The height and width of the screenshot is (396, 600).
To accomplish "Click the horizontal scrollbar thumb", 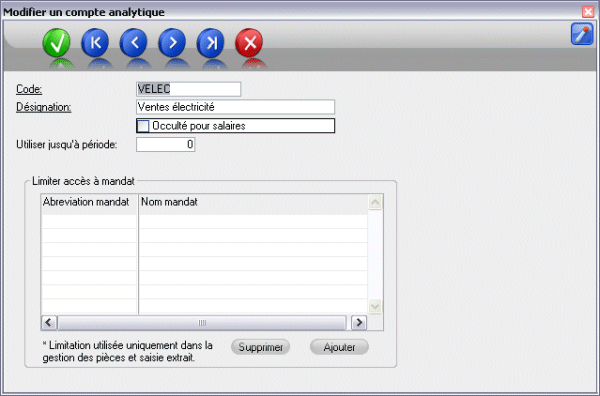I will coord(202,323).
